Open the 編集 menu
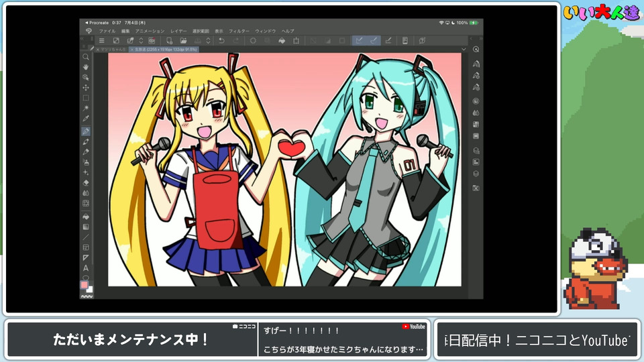The height and width of the screenshot is (362, 644). click(x=125, y=31)
